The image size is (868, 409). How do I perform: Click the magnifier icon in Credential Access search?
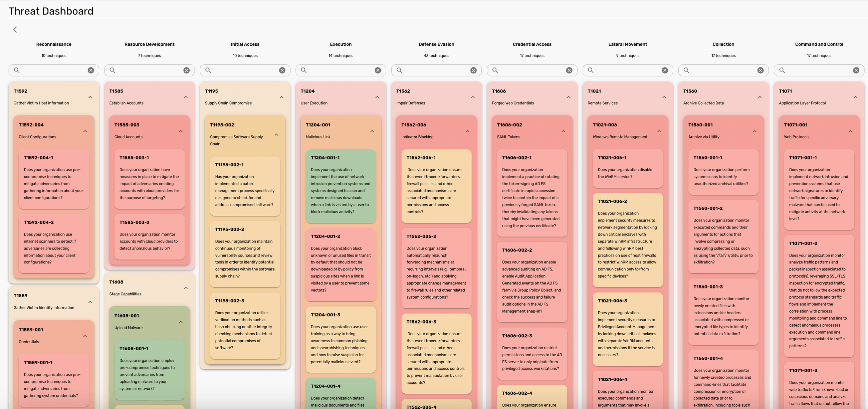pos(494,70)
